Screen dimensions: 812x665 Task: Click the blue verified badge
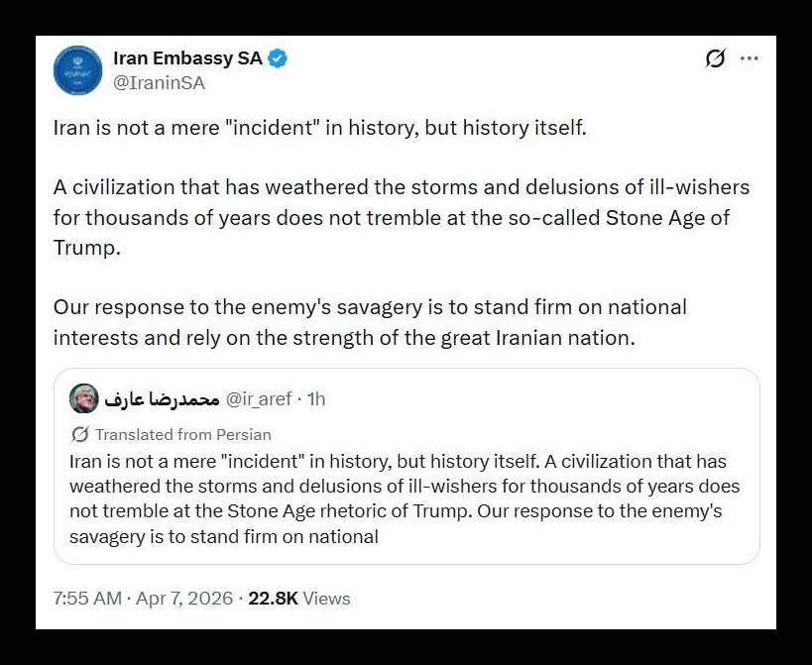pyautogui.click(x=278, y=58)
